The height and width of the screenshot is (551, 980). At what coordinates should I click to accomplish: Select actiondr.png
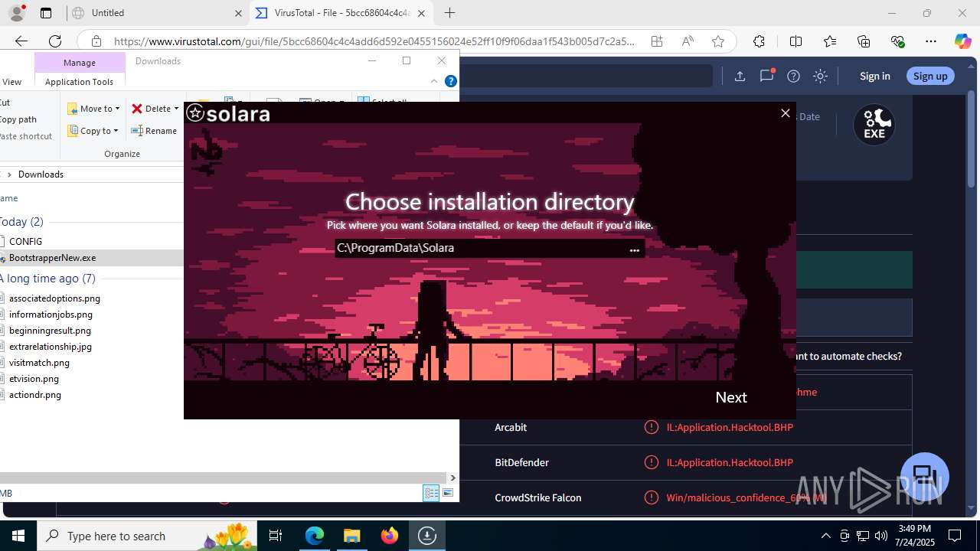tap(35, 395)
